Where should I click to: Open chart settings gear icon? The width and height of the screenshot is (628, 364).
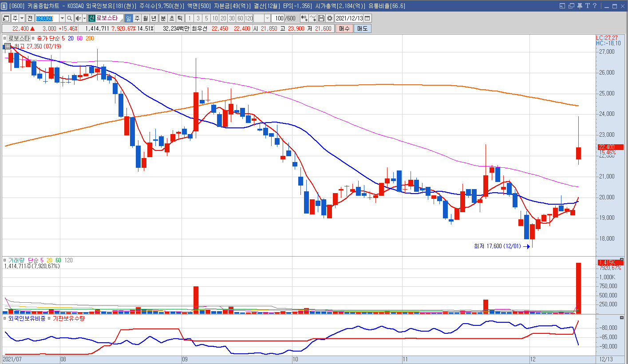tap(330, 18)
